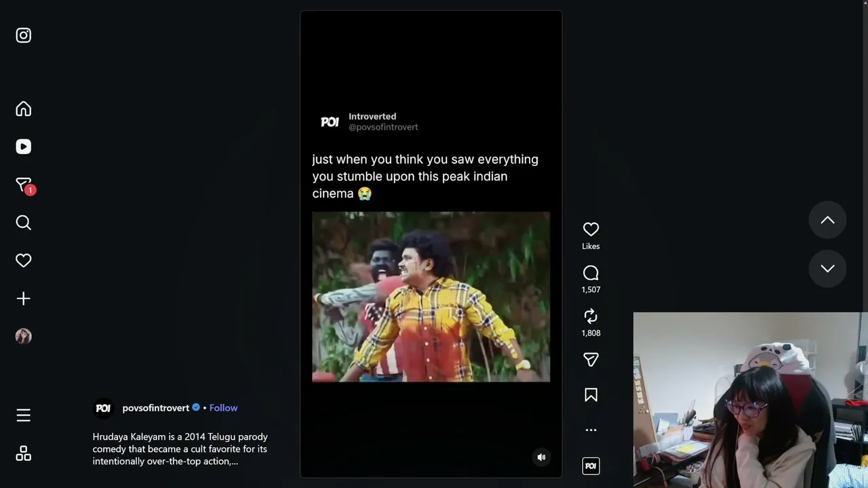868x488 pixels.
Task: Open the Reels icon in sidebar
Action: tap(24, 146)
